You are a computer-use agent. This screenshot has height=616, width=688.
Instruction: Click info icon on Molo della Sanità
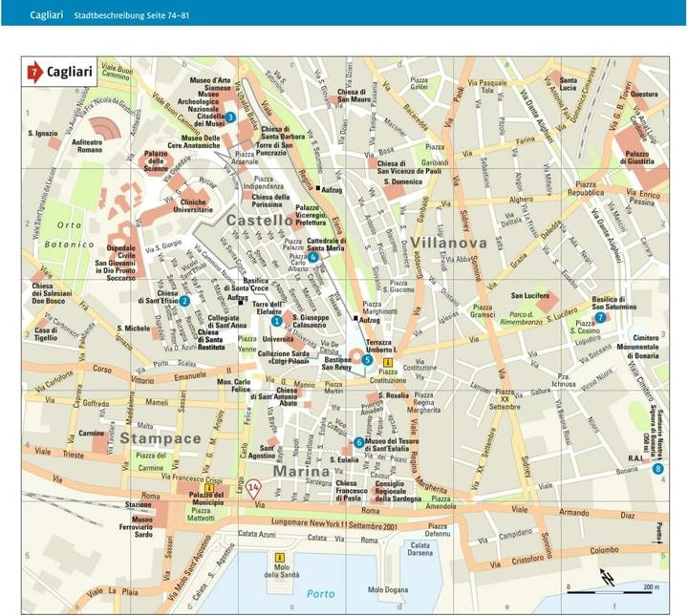(x=279, y=558)
